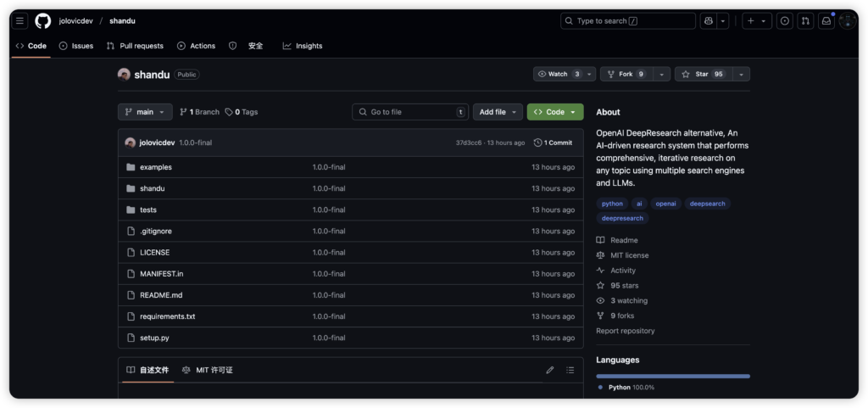868x408 pixels.
Task: Expand the create-new dropdown arrow
Action: (x=764, y=21)
